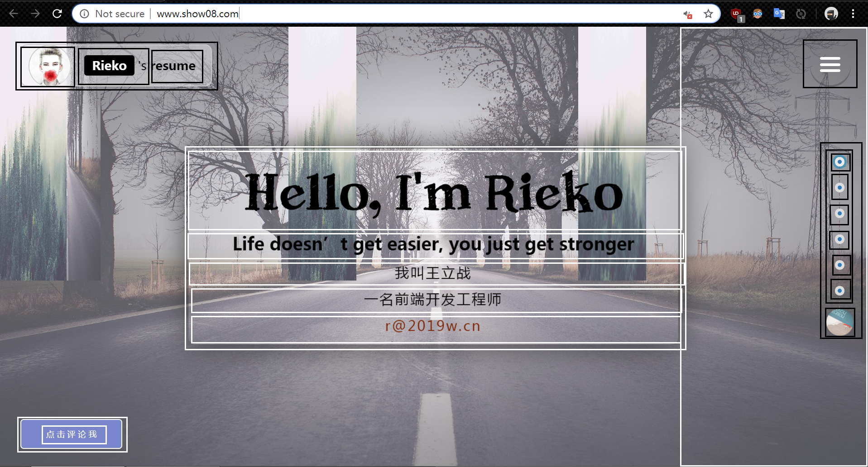Select the fifth page navigation dot
Image resolution: width=868 pixels, height=467 pixels.
coord(840,265)
